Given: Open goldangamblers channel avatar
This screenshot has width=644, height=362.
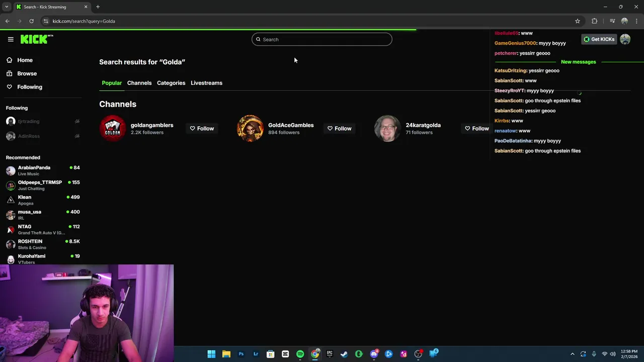Looking at the screenshot, I should click(112, 128).
